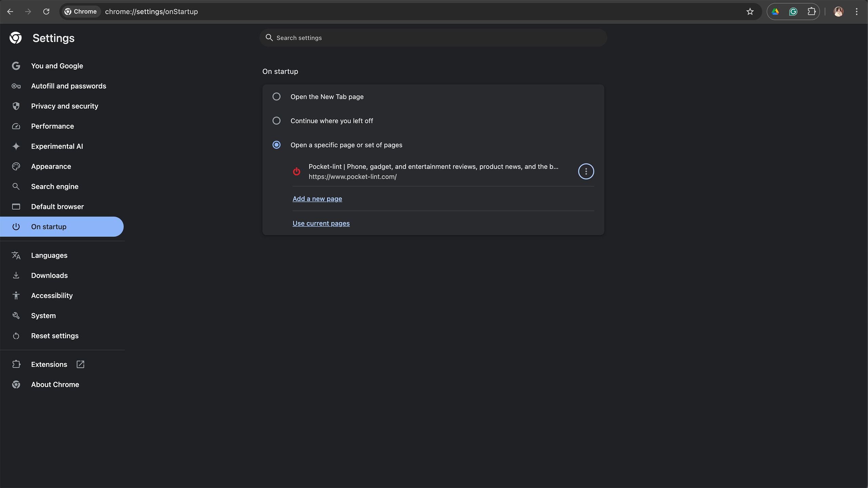Click the Pocket-lint startup page icon
This screenshot has width=868, height=488.
pyautogui.click(x=296, y=171)
